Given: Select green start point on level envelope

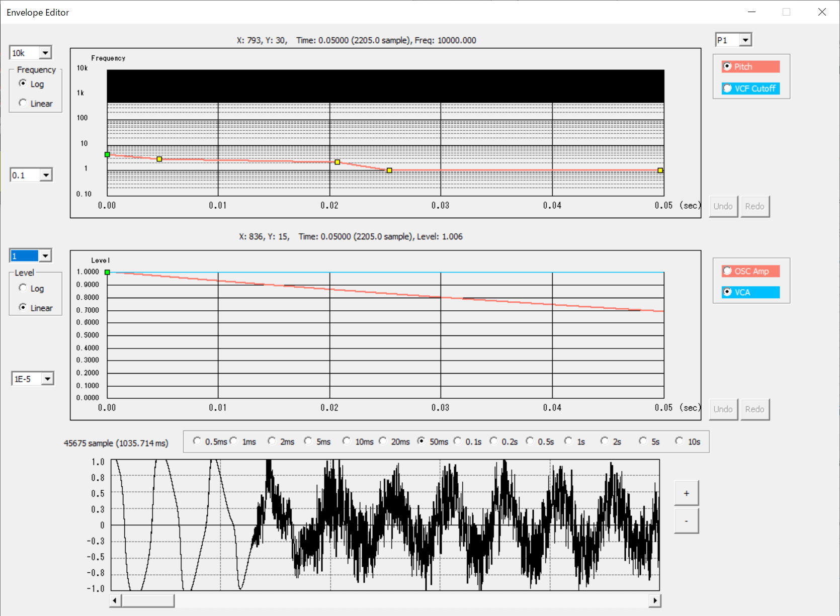Looking at the screenshot, I should tap(107, 272).
